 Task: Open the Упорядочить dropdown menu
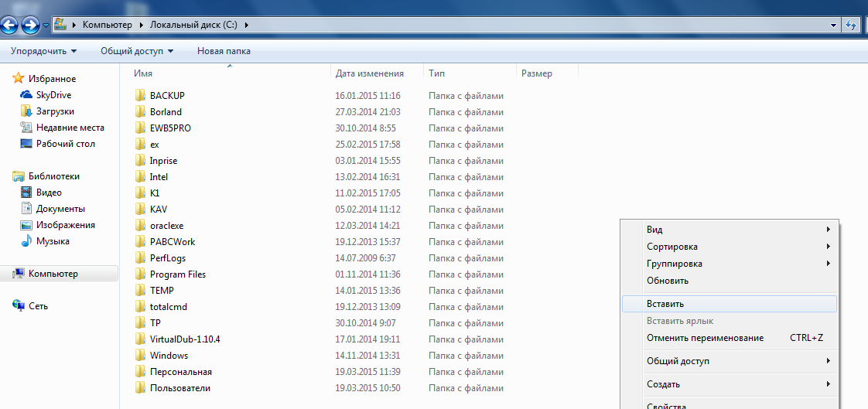tap(44, 51)
